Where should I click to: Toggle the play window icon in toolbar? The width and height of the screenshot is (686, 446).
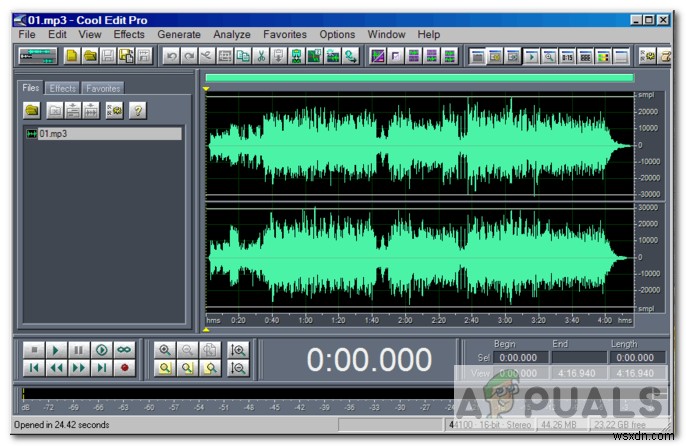click(531, 56)
